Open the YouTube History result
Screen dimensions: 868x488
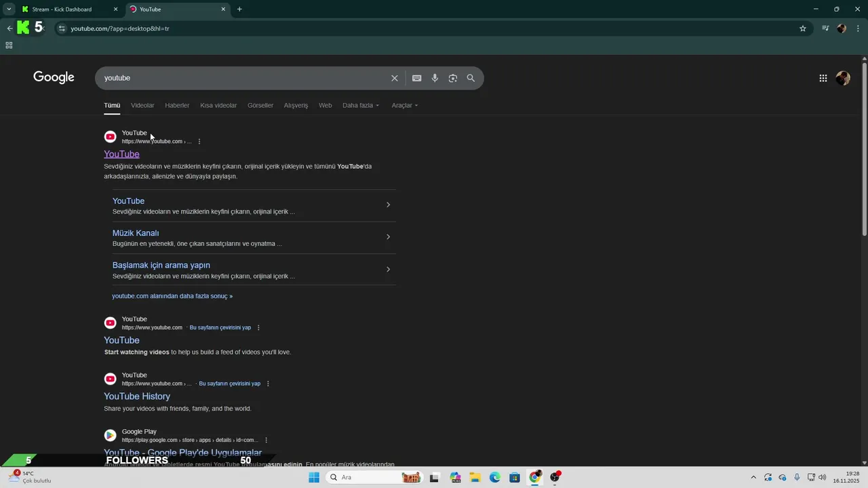click(137, 396)
